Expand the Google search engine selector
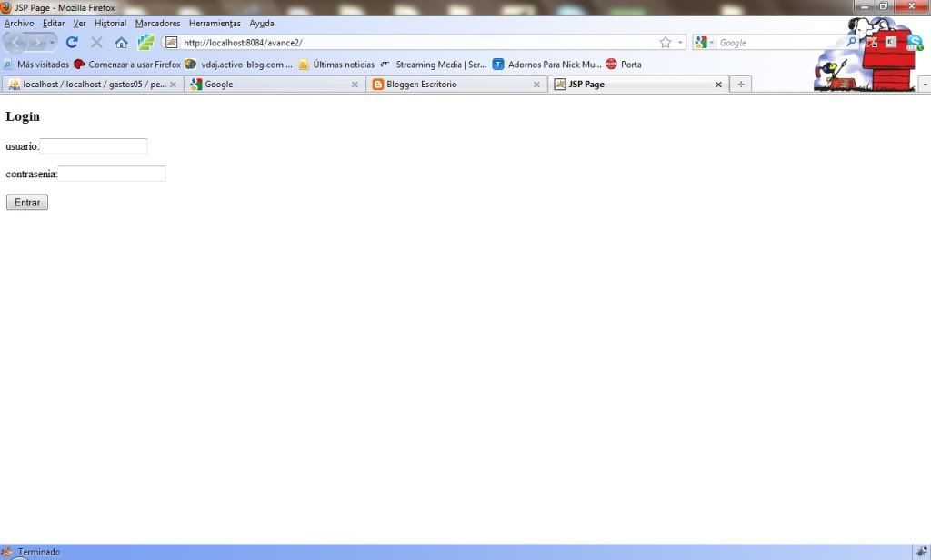Screen dimensions: 931x560 click(706, 43)
